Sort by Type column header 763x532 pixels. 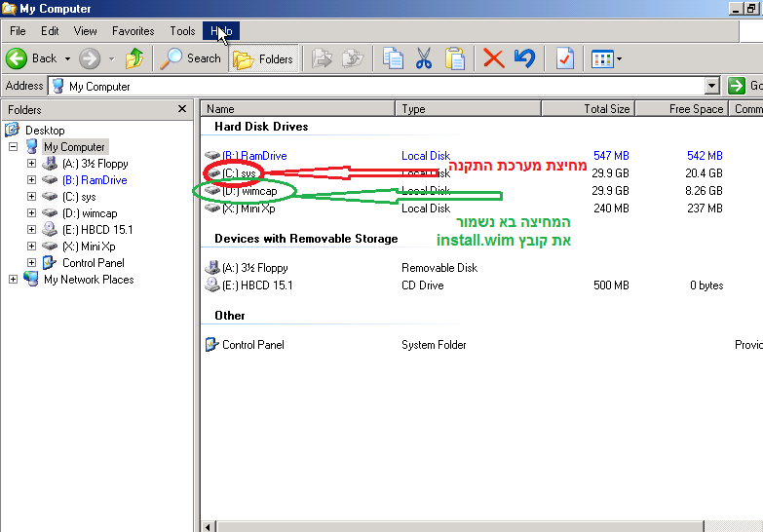468,108
